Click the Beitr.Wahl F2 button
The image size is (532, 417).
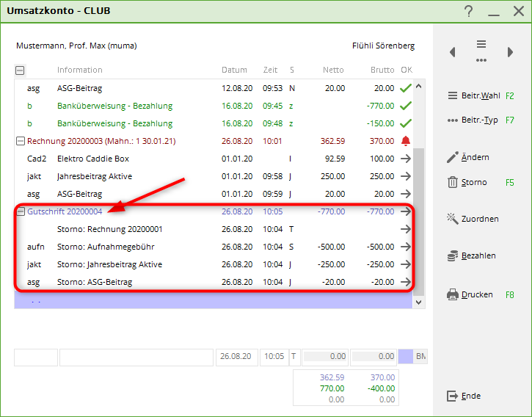[x=481, y=95]
